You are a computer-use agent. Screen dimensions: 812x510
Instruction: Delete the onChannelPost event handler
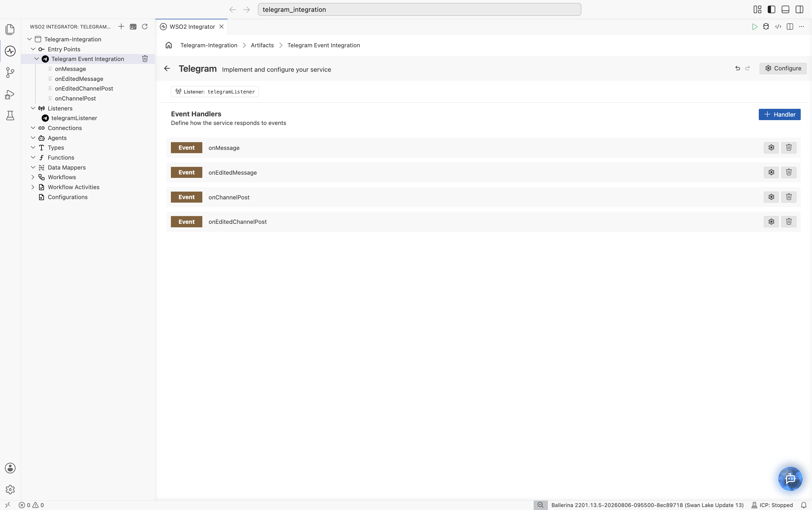(789, 197)
